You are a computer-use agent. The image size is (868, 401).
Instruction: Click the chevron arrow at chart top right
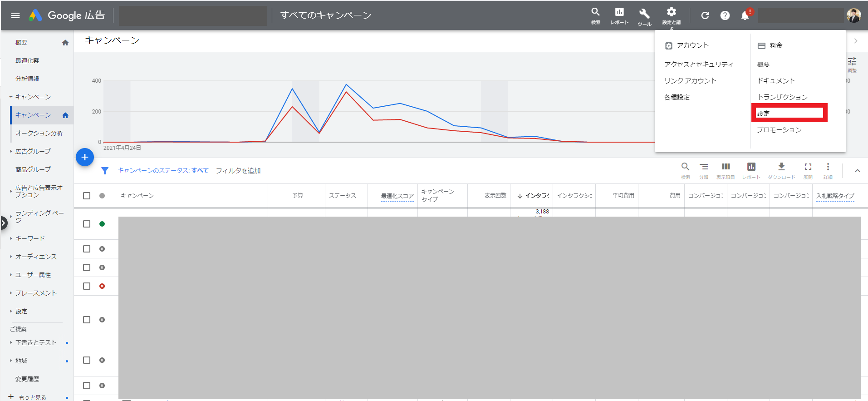tap(856, 41)
